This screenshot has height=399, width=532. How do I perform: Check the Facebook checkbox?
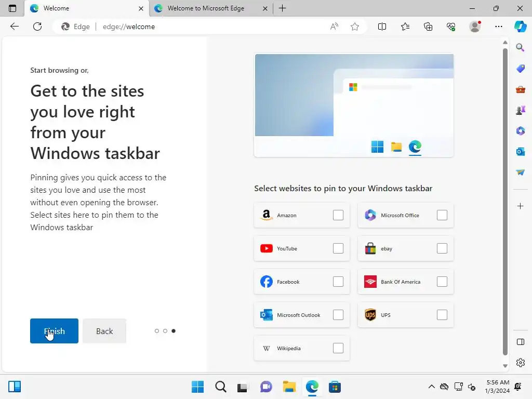338,282
